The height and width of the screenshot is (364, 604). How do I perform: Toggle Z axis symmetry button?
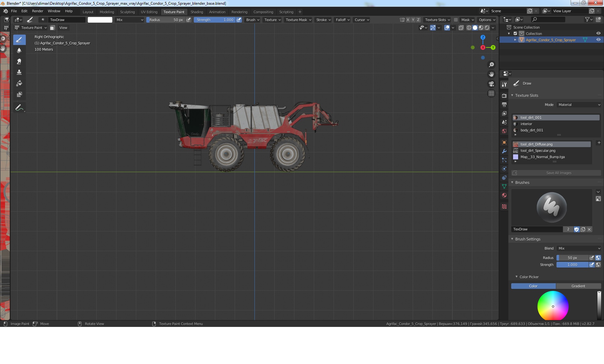[418, 20]
